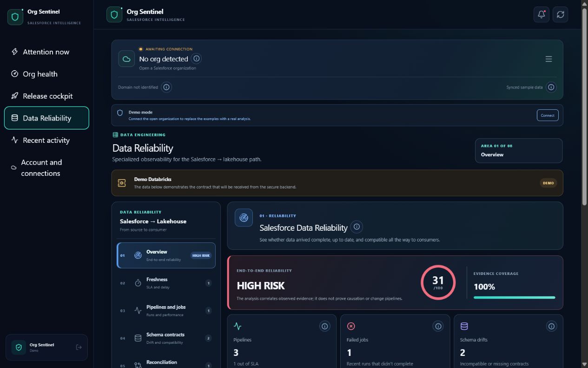Select Schema contracts section
The height and width of the screenshot is (368, 588).
(x=166, y=338)
